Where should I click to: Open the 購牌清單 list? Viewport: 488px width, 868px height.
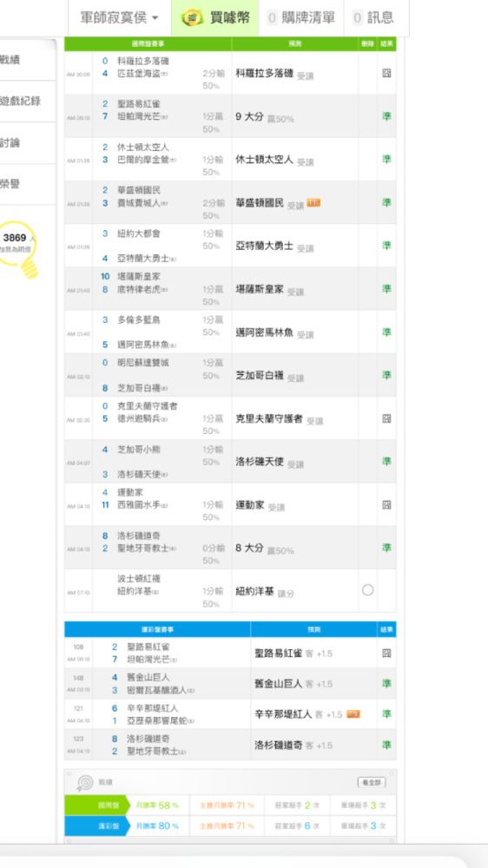[x=300, y=17]
